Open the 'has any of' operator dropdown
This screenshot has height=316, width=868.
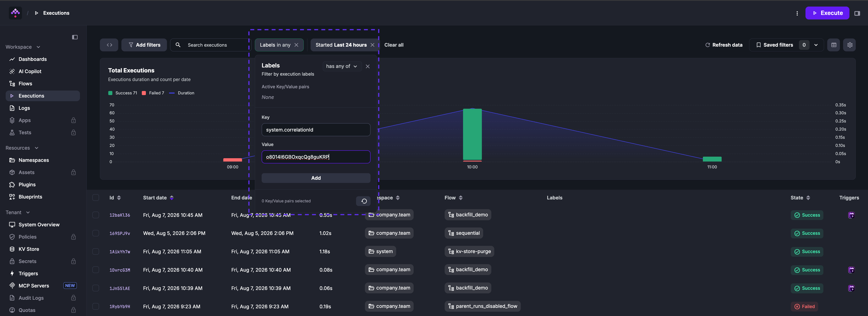click(342, 66)
